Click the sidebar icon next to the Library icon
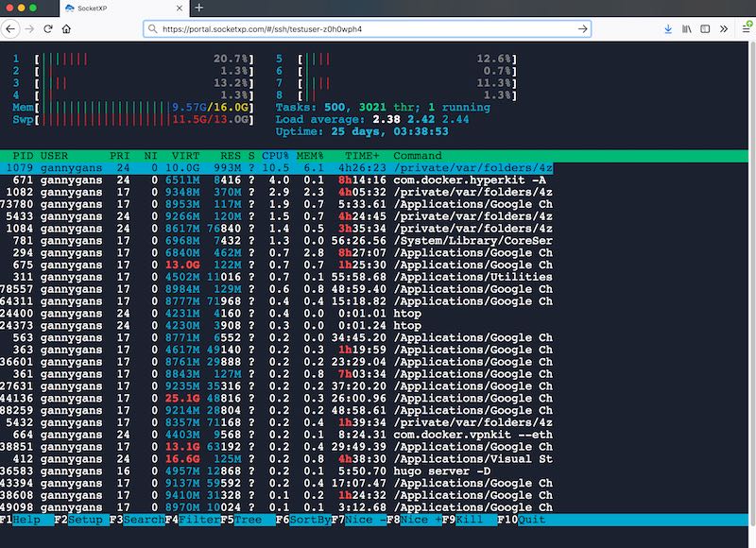The width and height of the screenshot is (756, 548). [706, 29]
